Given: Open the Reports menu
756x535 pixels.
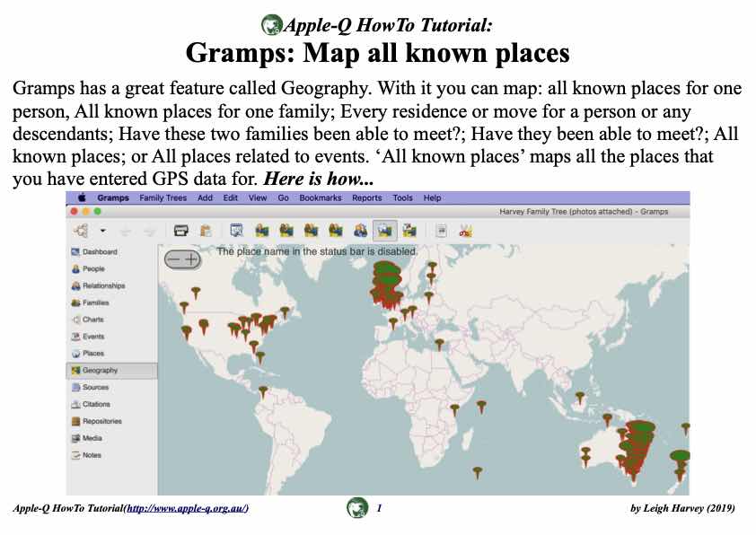Looking at the screenshot, I should pyautogui.click(x=367, y=197).
